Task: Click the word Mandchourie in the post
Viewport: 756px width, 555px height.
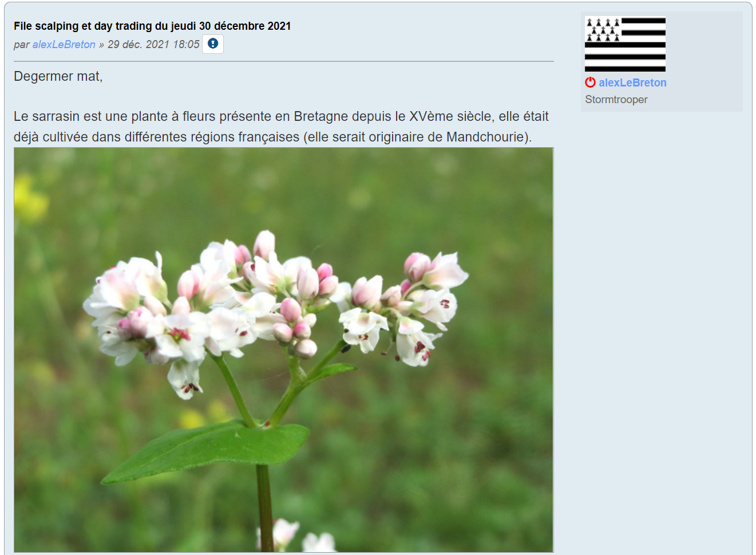Action: pyautogui.click(x=485, y=137)
